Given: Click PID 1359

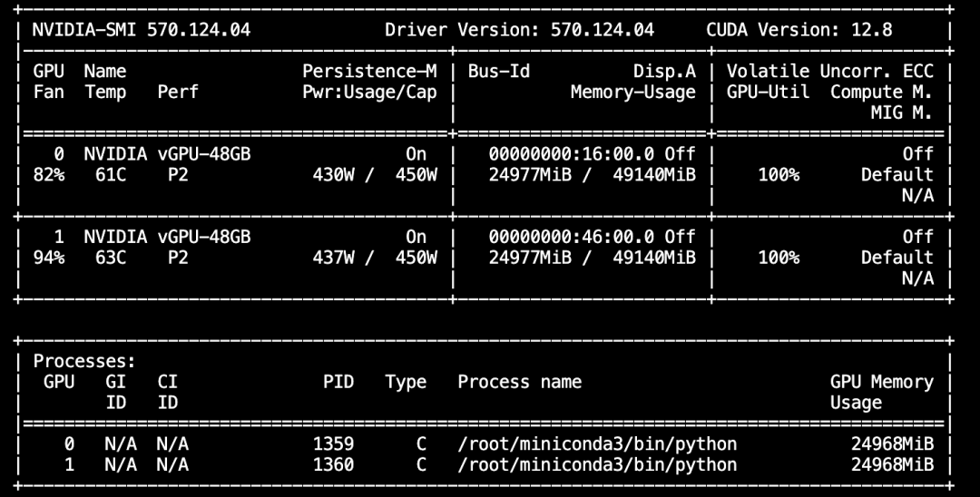Looking at the screenshot, I should pyautogui.click(x=333, y=443).
